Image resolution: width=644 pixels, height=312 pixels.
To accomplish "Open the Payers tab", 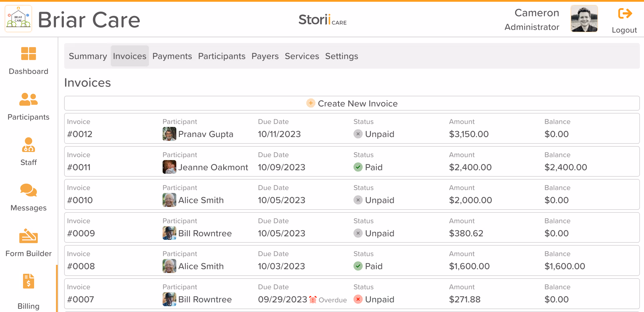I will tap(265, 56).
